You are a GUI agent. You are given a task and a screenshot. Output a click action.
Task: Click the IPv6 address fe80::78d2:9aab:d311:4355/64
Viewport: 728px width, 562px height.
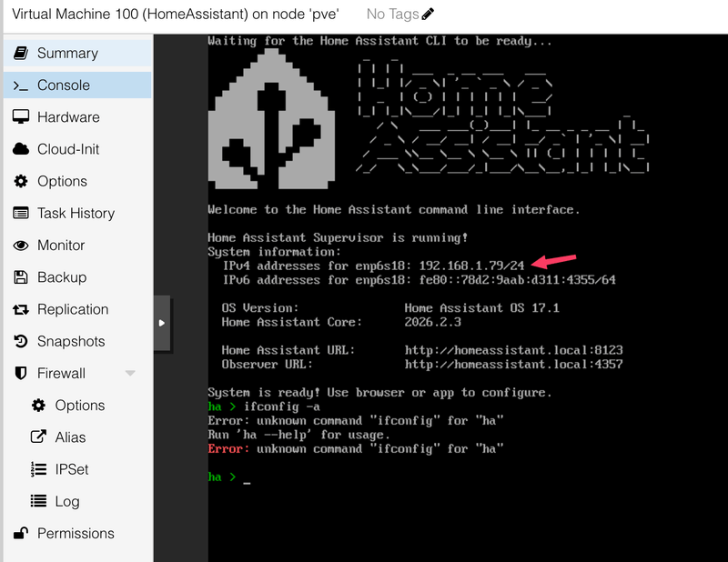tap(517, 279)
